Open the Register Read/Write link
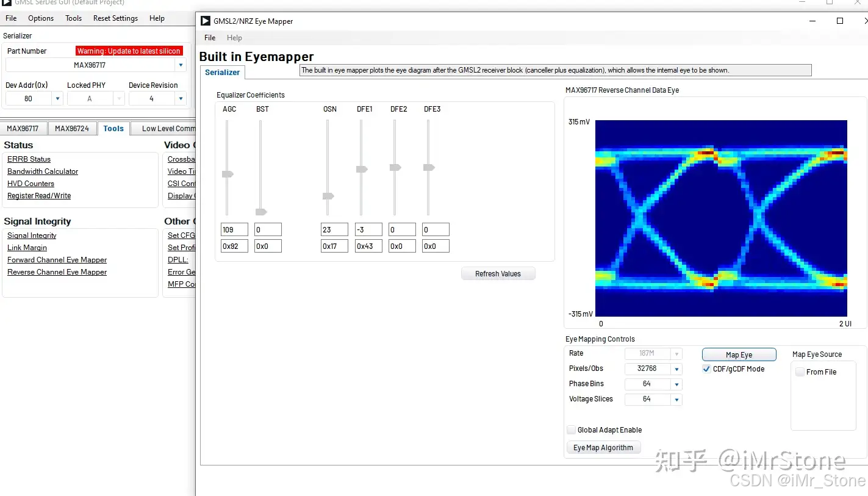The height and width of the screenshot is (496, 868). tap(39, 196)
